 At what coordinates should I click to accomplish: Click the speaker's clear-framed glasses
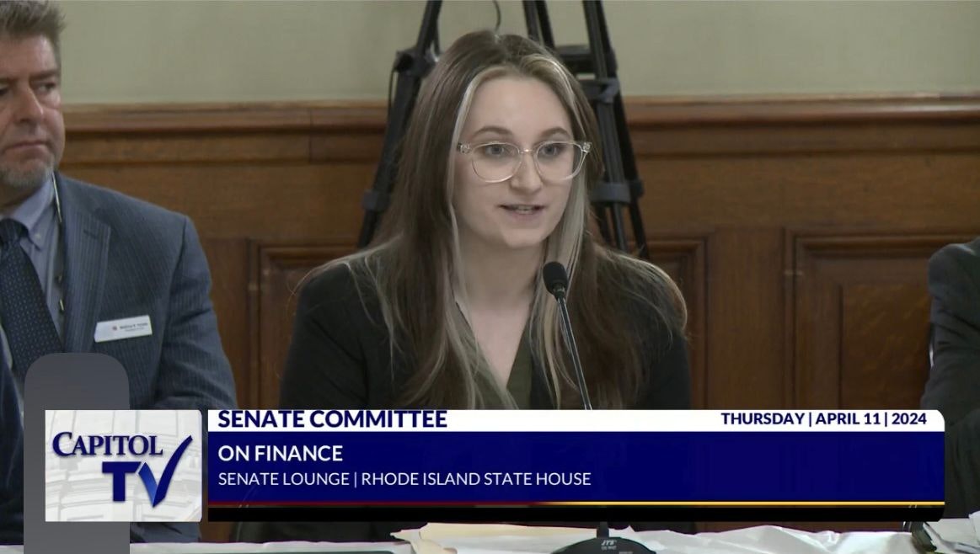coord(524,159)
